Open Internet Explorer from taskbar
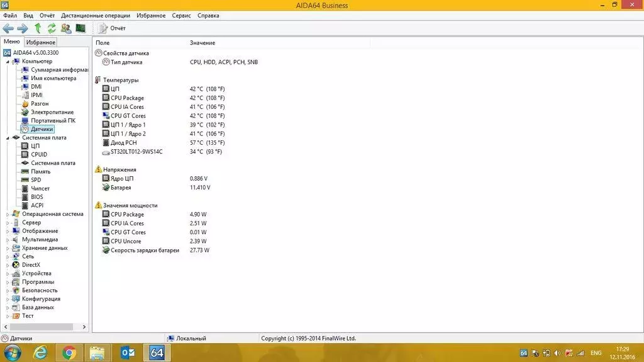Image resolution: width=644 pixels, height=362 pixels. pos(40,353)
